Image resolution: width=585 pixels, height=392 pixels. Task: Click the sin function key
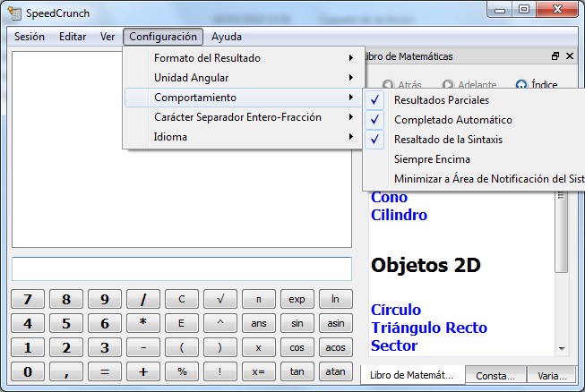pyautogui.click(x=297, y=323)
